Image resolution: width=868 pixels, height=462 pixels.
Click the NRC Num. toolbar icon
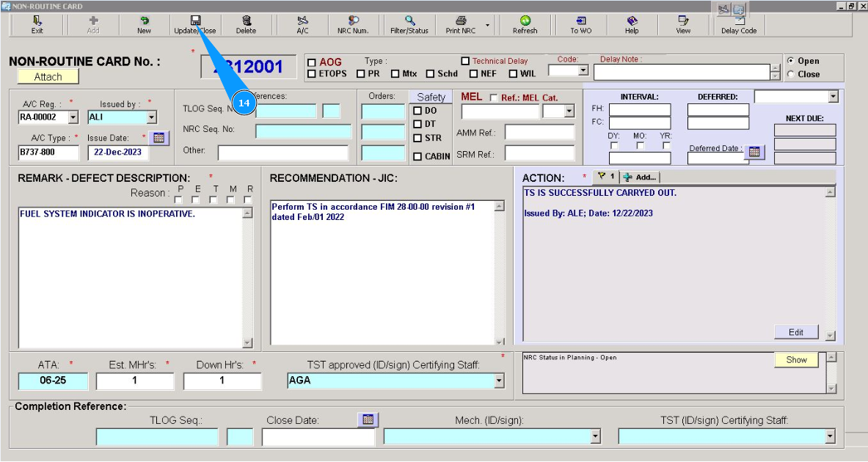tap(353, 21)
